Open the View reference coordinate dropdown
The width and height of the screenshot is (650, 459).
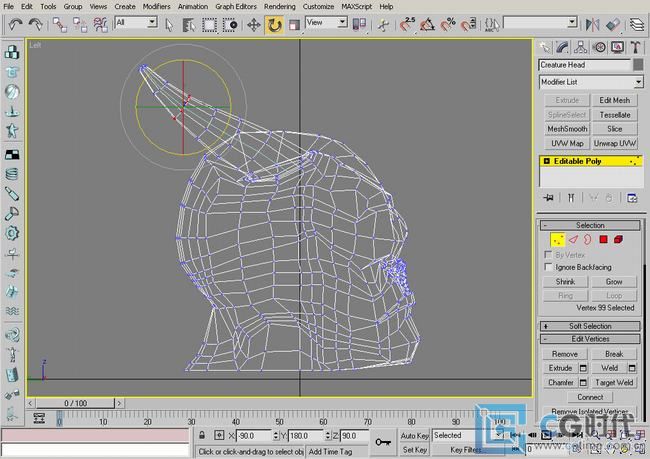(342, 22)
